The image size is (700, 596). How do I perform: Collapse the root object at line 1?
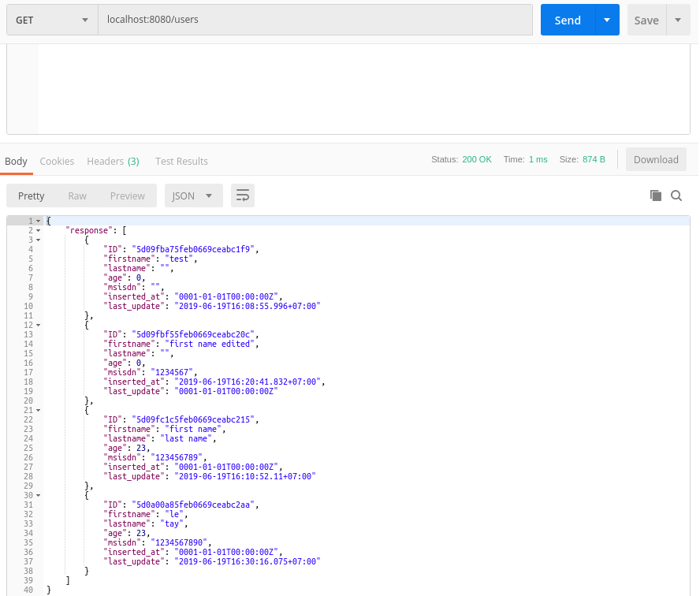click(38, 221)
